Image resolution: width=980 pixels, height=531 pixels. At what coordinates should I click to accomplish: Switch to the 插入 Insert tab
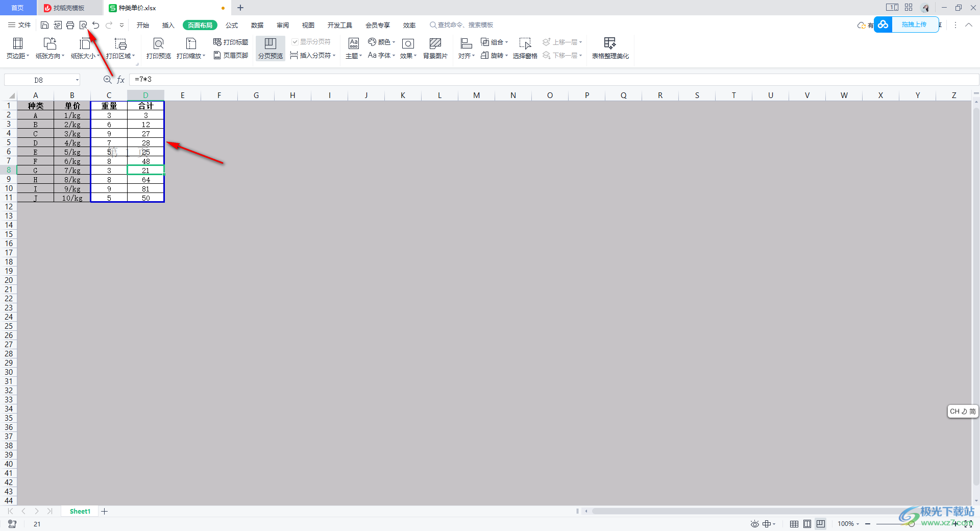(x=168, y=25)
